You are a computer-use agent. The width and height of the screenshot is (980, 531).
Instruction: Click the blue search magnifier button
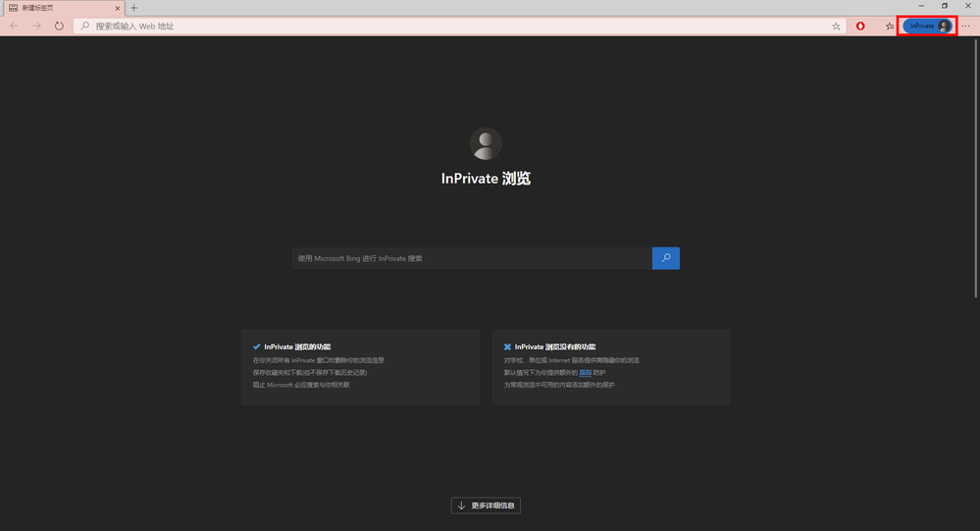(666, 258)
